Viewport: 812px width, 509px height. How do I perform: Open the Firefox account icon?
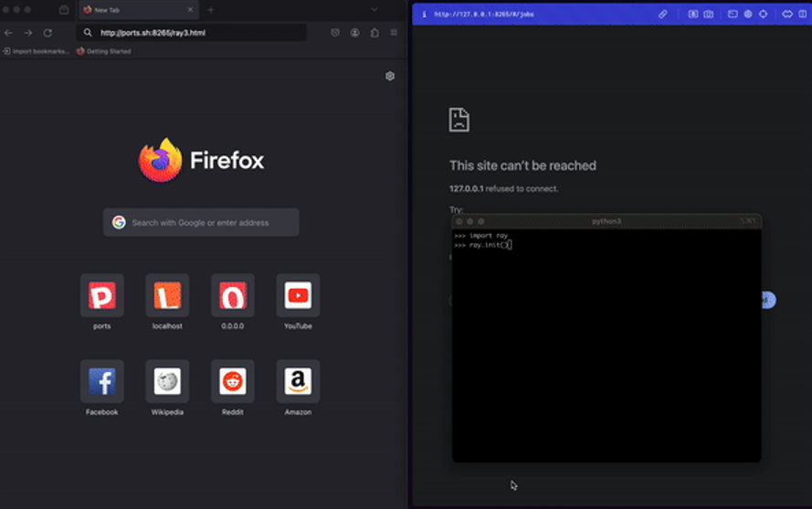[x=354, y=33]
